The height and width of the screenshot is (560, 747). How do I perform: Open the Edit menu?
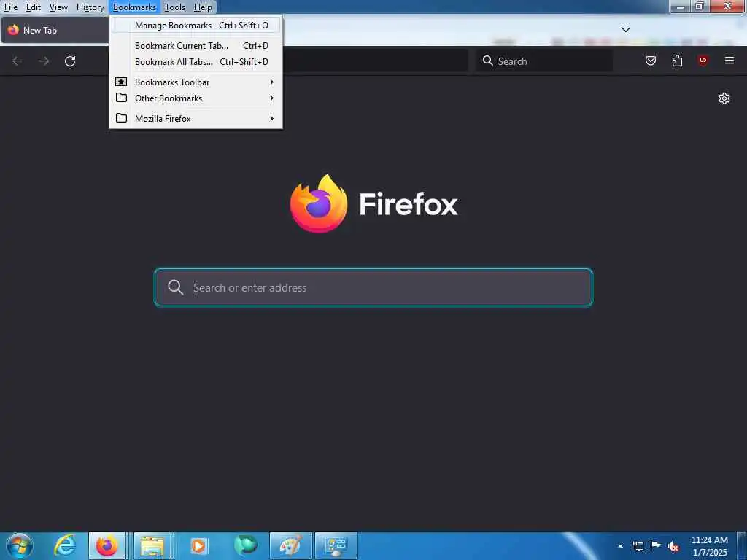[34, 7]
